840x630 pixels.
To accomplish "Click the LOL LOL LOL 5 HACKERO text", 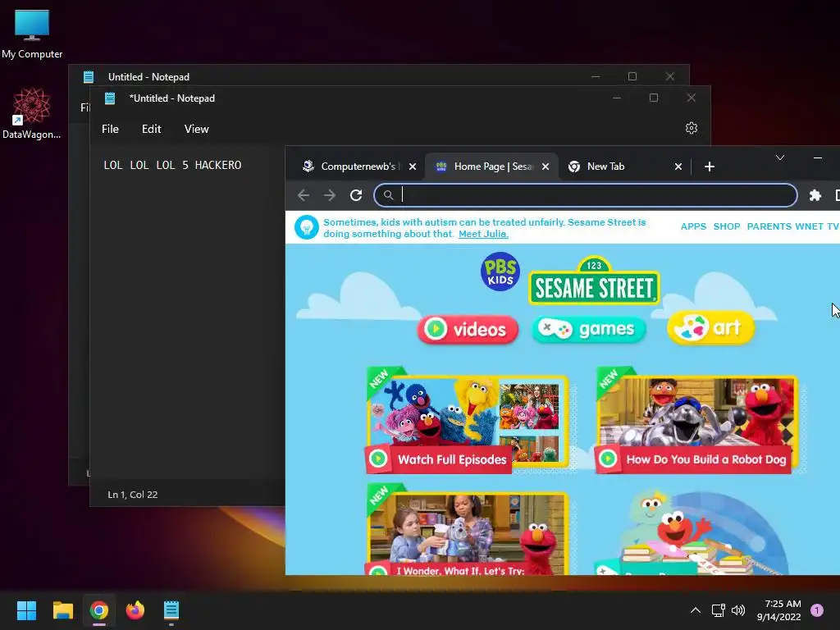I will 172,165.
